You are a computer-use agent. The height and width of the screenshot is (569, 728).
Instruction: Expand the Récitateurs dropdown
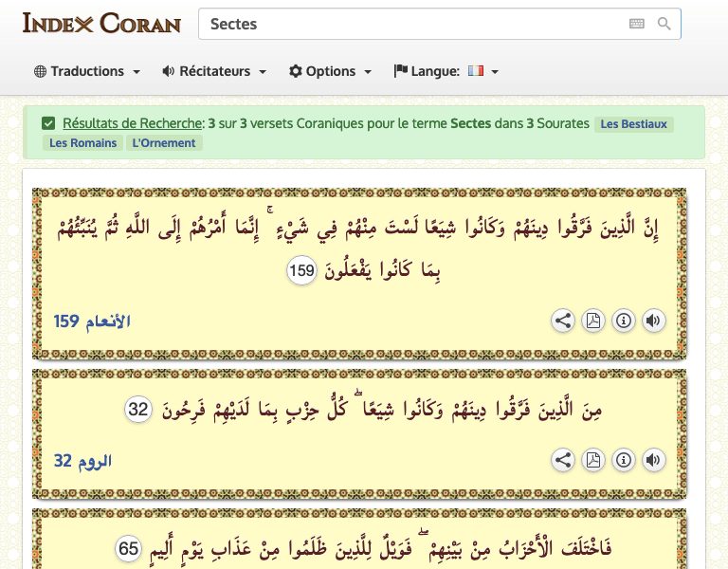tap(214, 71)
